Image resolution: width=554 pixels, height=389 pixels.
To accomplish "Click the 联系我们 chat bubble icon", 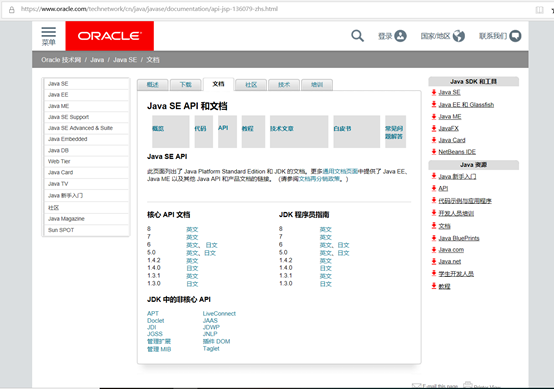I will pos(515,36).
